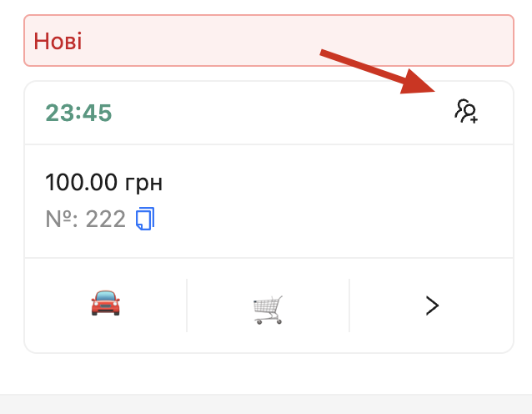Click the red annotation arrow graphic
The height and width of the screenshot is (414, 532).
coord(377,71)
